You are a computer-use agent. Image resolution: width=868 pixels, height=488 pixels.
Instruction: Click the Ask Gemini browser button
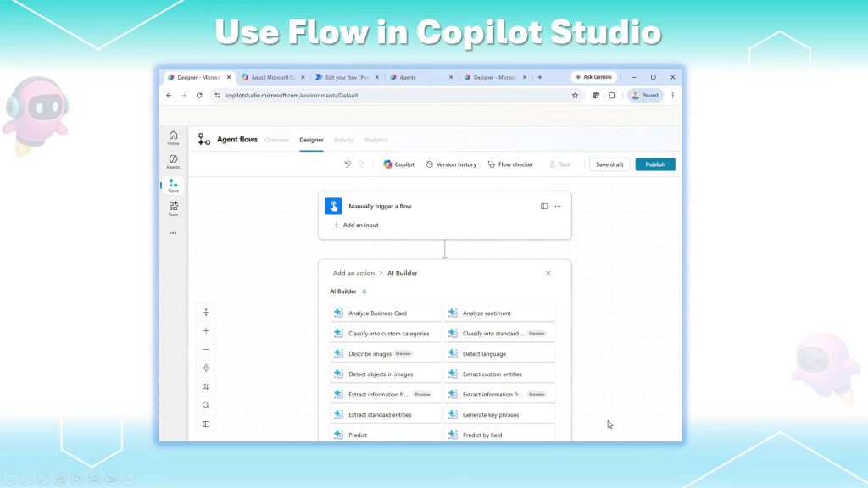594,77
